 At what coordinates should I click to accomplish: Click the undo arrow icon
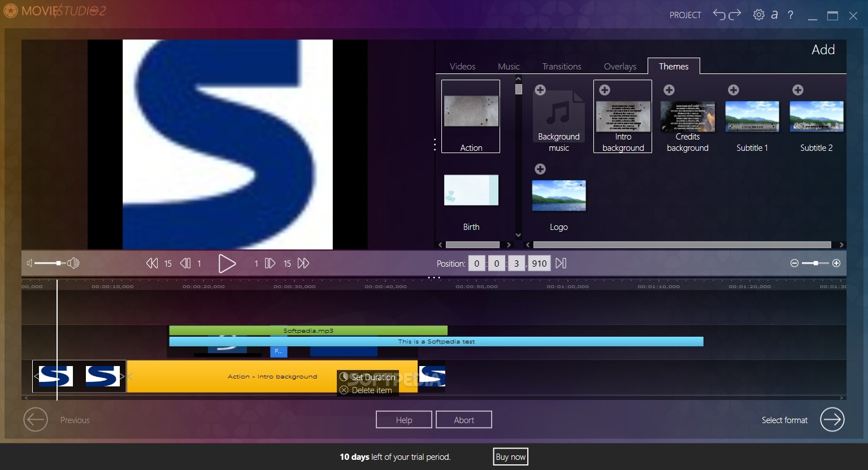[719, 15]
